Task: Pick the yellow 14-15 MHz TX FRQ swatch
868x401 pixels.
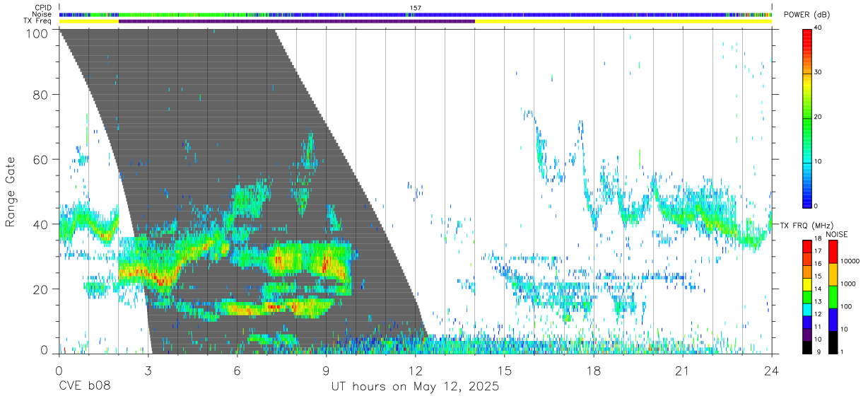Action: tap(807, 284)
